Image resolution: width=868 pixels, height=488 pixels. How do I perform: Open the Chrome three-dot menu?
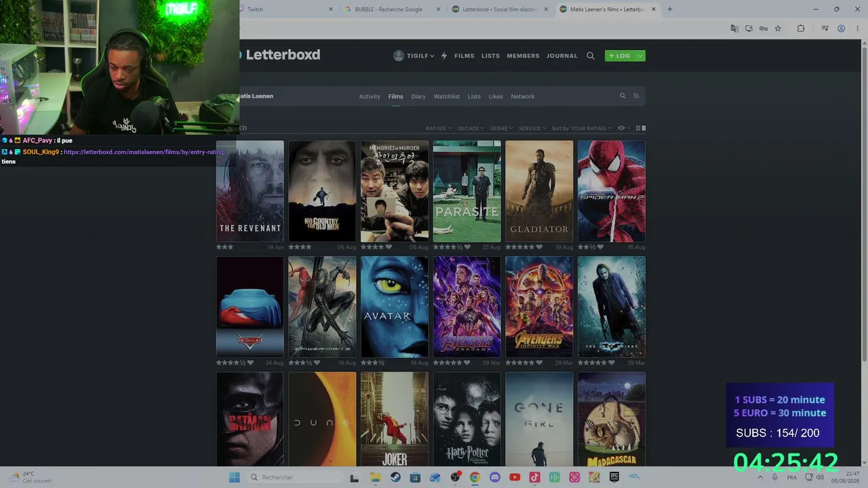[x=858, y=28]
